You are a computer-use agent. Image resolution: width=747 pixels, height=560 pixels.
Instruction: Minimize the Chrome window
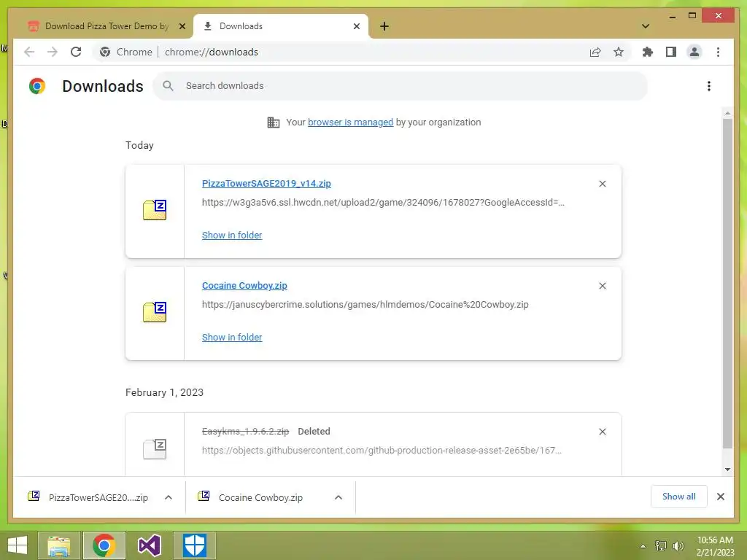[x=672, y=16]
